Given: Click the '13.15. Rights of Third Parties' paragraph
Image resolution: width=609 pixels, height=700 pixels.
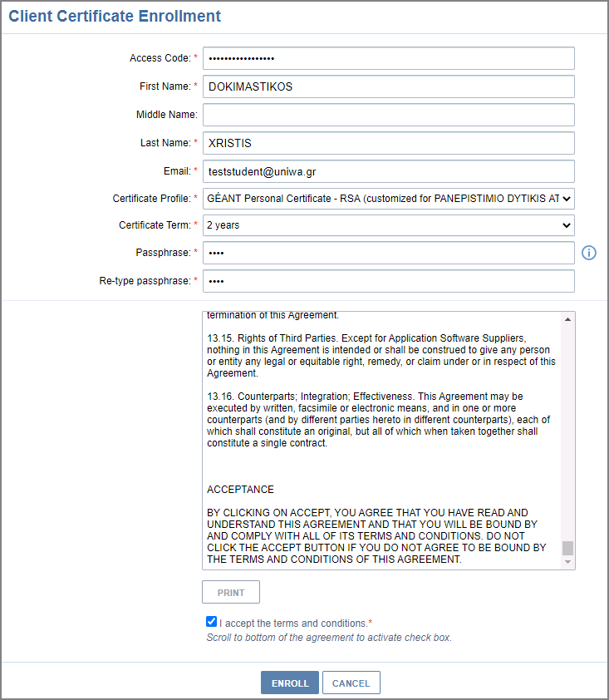Looking at the screenshot, I should 381,356.
